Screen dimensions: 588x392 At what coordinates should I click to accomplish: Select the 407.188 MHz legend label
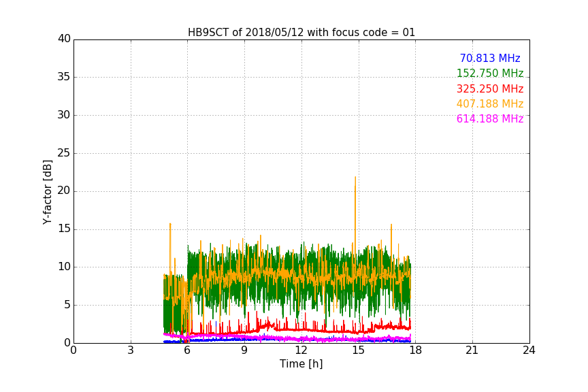(x=490, y=104)
